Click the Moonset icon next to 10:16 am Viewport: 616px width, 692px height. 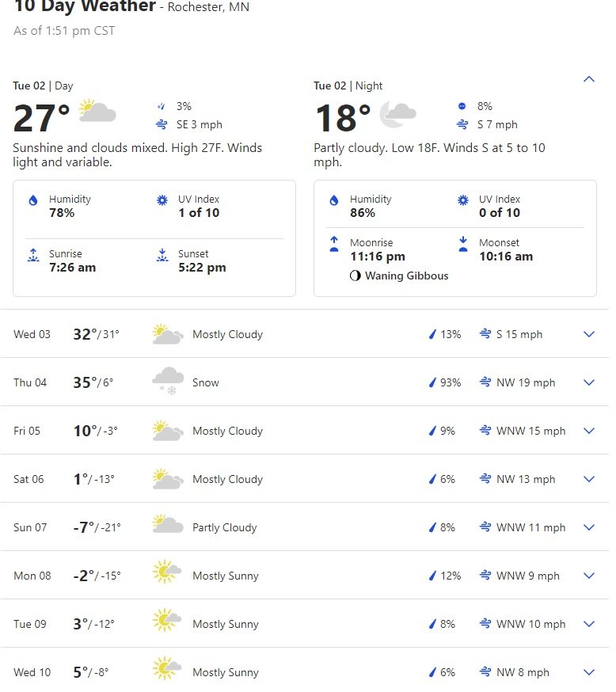(x=463, y=244)
